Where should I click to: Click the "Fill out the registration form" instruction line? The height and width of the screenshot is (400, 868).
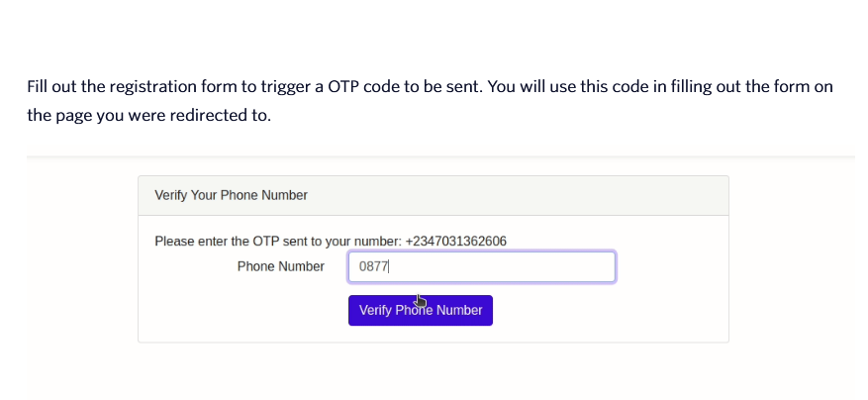pos(430,87)
